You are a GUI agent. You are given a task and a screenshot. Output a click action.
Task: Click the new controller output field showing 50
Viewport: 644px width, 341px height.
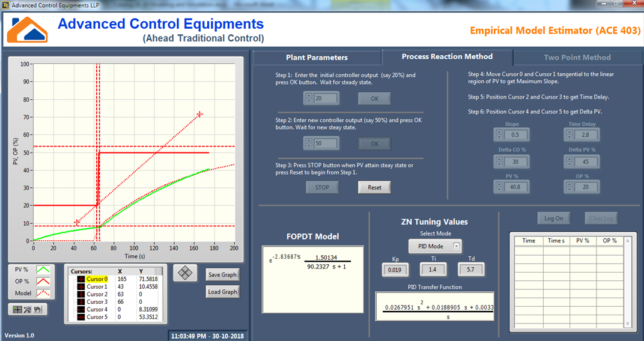tap(325, 143)
